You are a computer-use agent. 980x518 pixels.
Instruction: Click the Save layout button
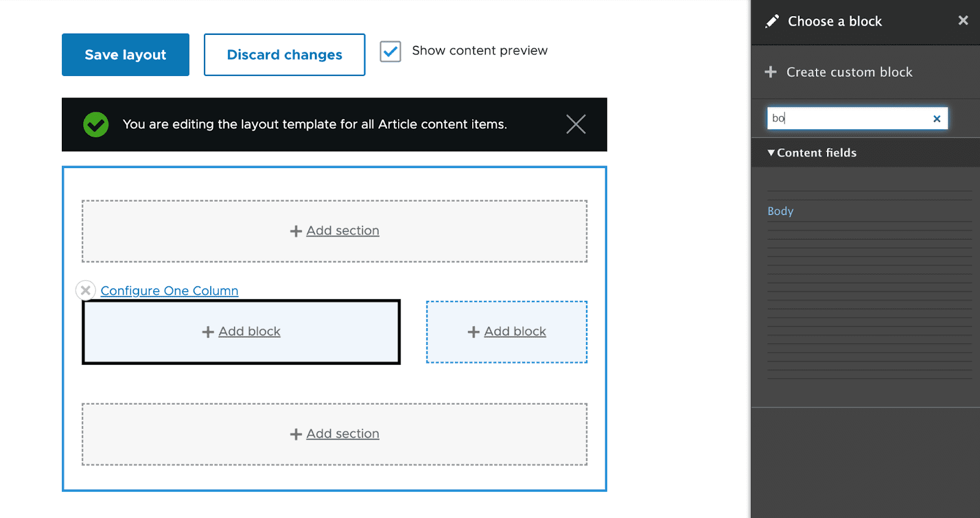pyautogui.click(x=126, y=55)
